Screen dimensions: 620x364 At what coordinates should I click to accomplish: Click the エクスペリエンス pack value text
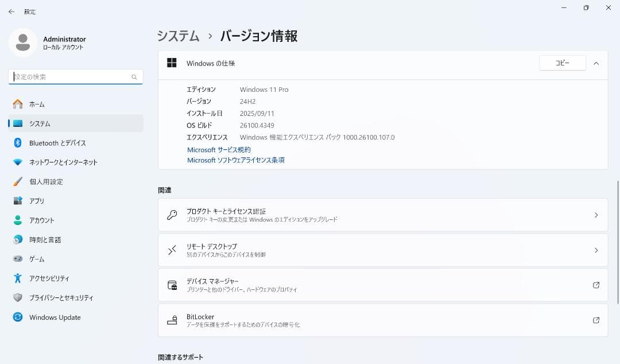coord(317,137)
